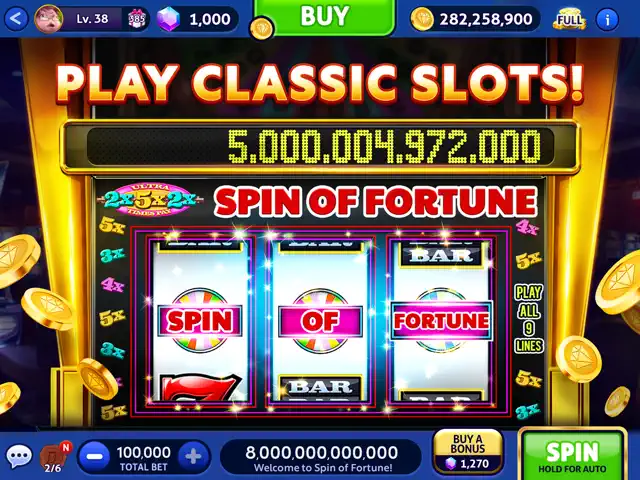Increase total bet with plus button
This screenshot has height=480, width=640.
pos(193,456)
